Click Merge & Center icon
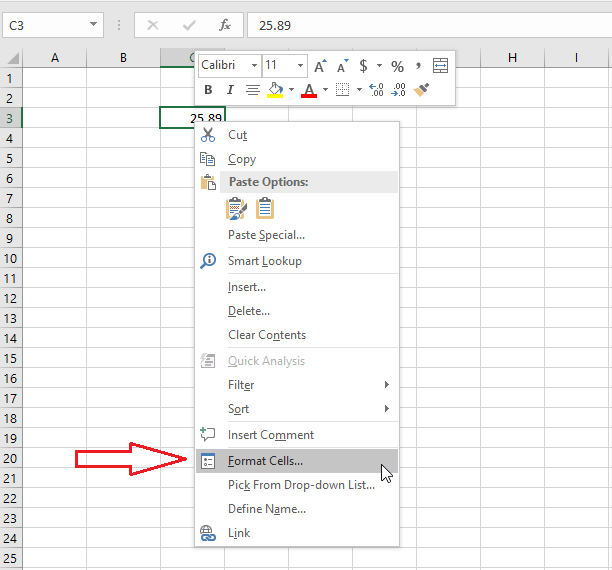The image size is (612, 570). (440, 66)
